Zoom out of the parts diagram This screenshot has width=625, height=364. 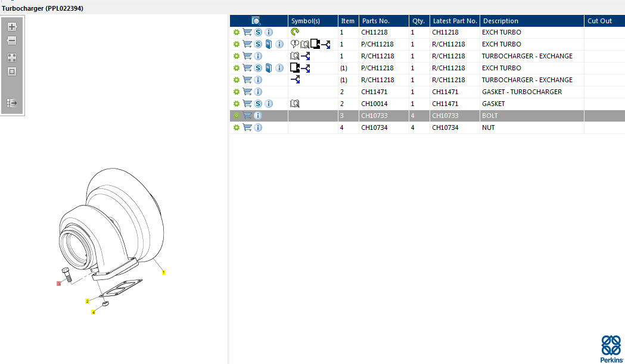pos(12,41)
